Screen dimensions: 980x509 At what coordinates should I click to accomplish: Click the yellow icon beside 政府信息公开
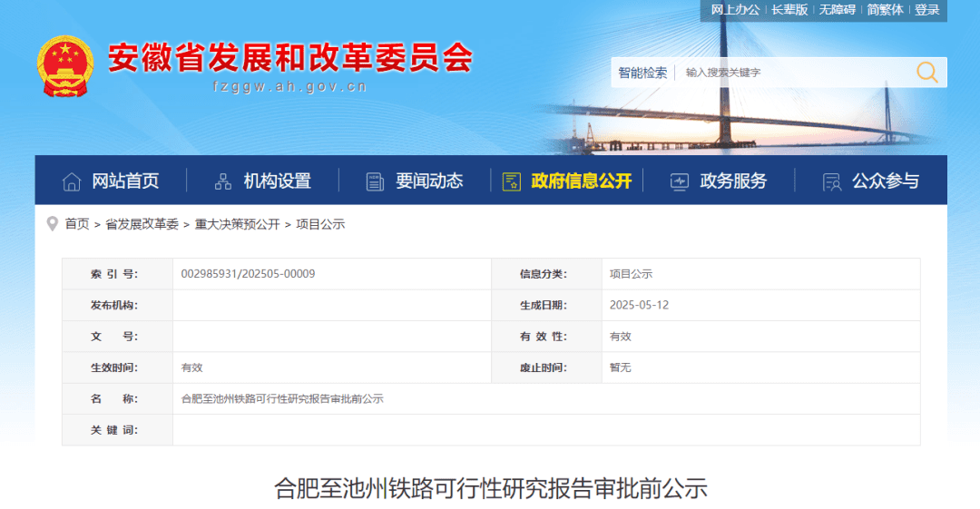[x=512, y=181]
